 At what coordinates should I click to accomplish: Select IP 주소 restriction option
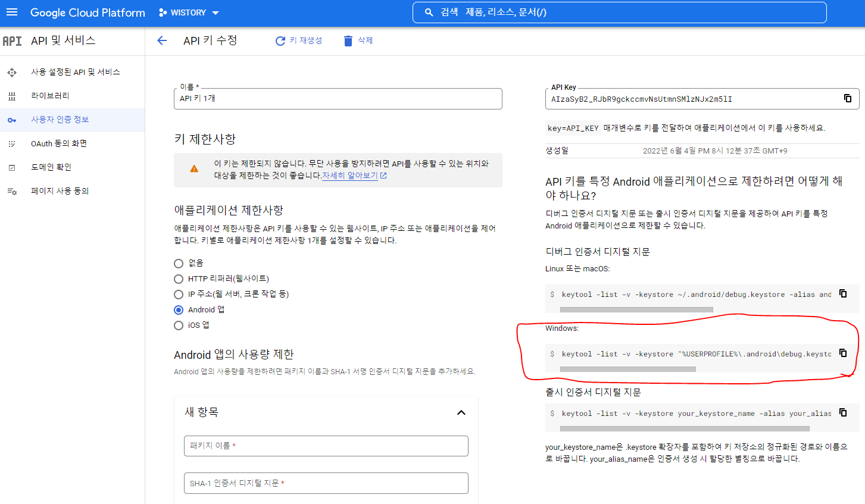pos(179,295)
